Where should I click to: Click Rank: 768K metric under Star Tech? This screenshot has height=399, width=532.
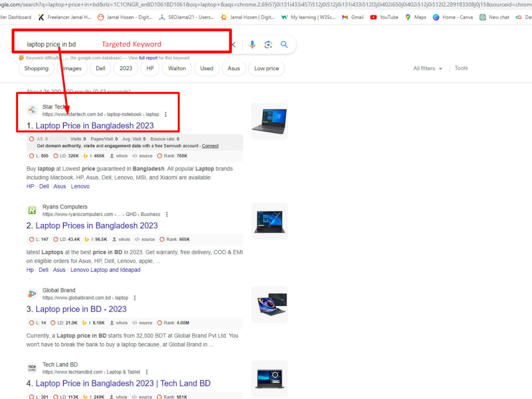(x=172, y=156)
